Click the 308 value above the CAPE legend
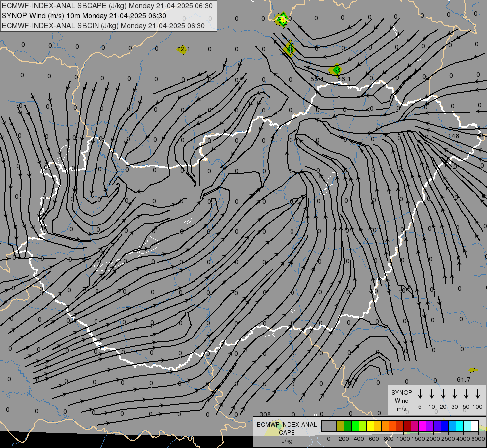The height and width of the screenshot is (448, 487). point(265,414)
